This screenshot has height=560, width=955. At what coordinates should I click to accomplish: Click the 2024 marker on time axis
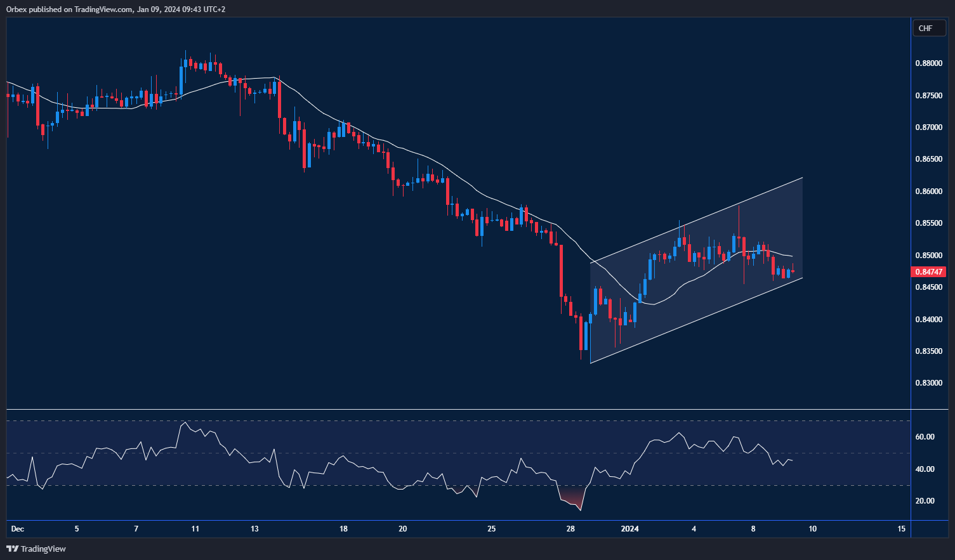[629, 528]
